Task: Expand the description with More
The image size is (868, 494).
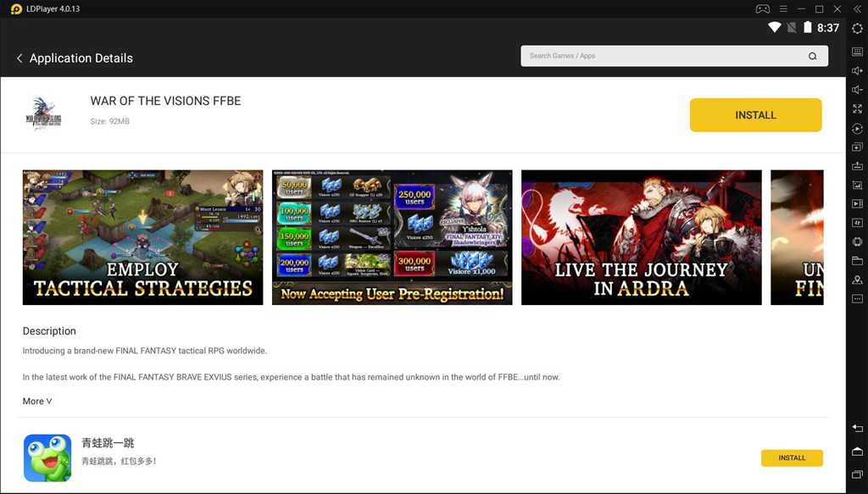Action: (37, 401)
